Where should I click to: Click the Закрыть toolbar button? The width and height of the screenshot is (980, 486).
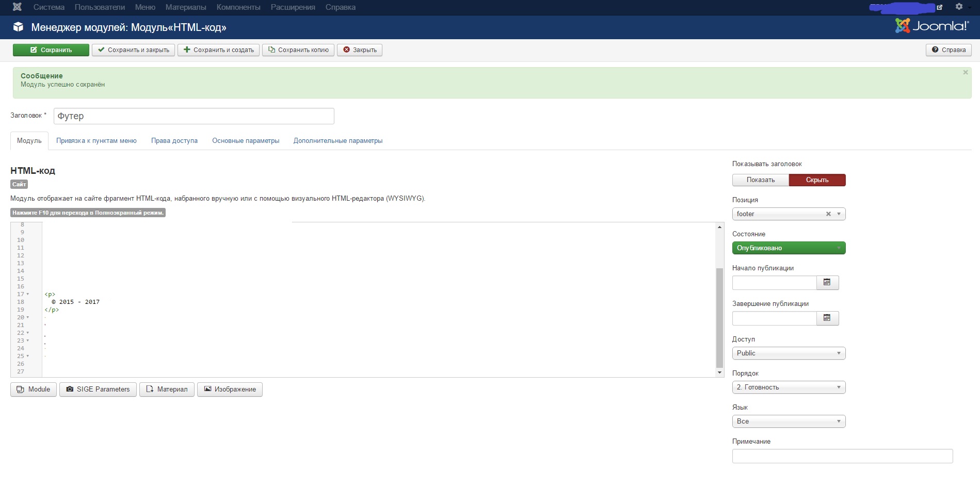(360, 50)
